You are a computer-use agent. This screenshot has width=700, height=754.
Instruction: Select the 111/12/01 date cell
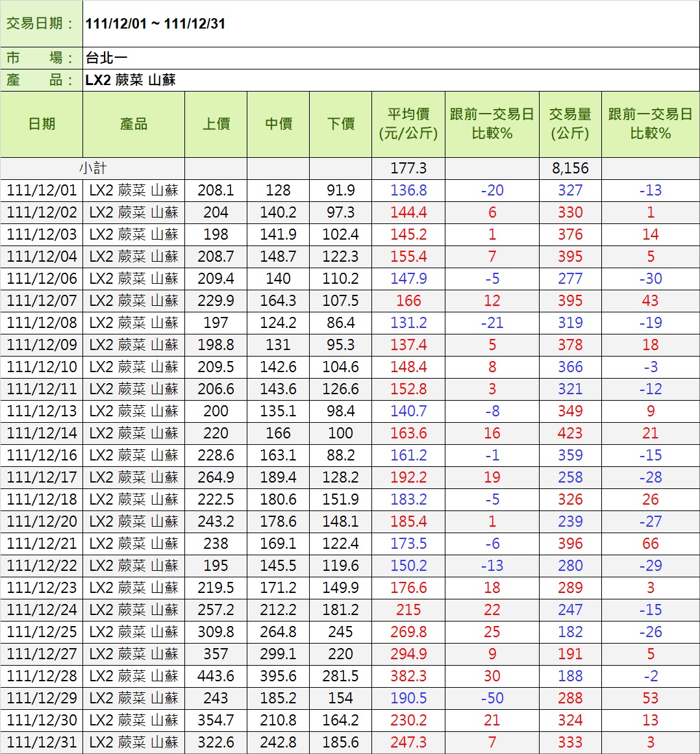(x=42, y=190)
